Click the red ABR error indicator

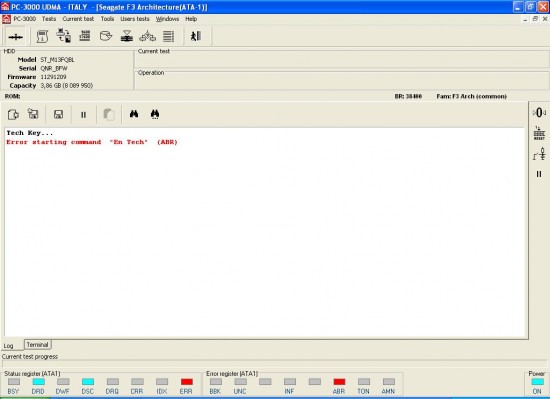[x=339, y=381]
